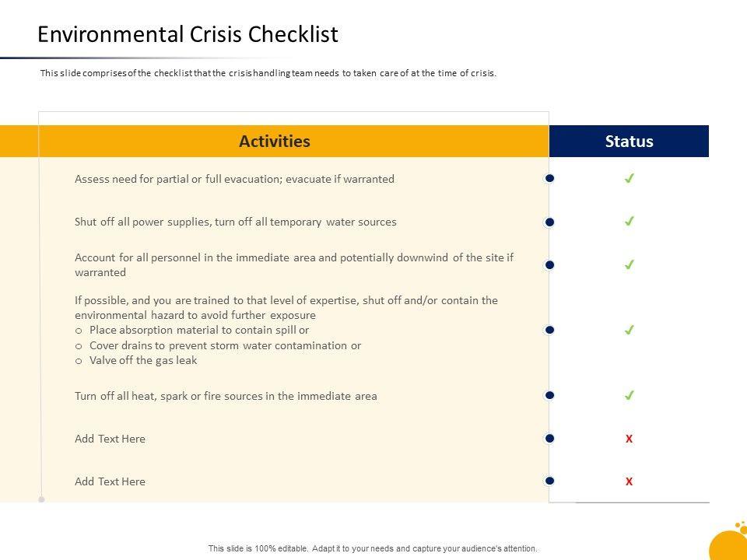Click the checkmark for account personnel row
Viewport: 747px width, 560px height.
point(630,264)
